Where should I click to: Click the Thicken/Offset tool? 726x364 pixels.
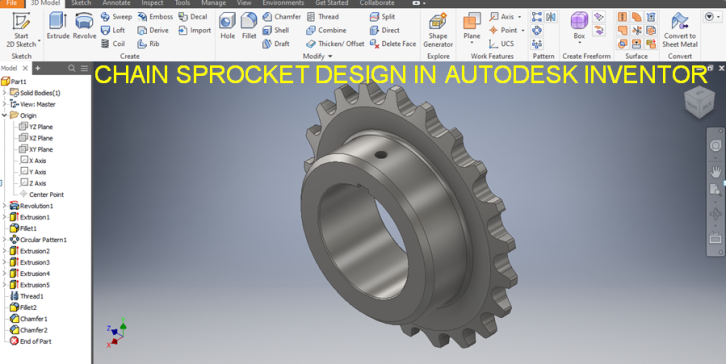click(x=335, y=44)
